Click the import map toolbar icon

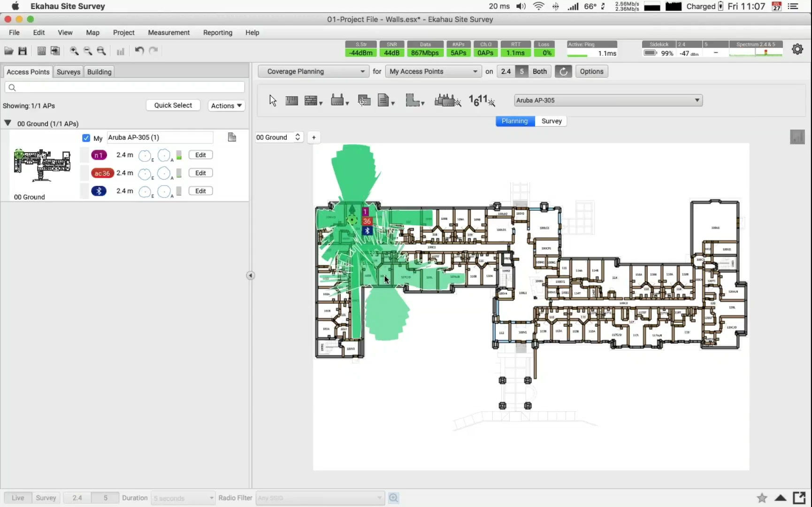55,51
